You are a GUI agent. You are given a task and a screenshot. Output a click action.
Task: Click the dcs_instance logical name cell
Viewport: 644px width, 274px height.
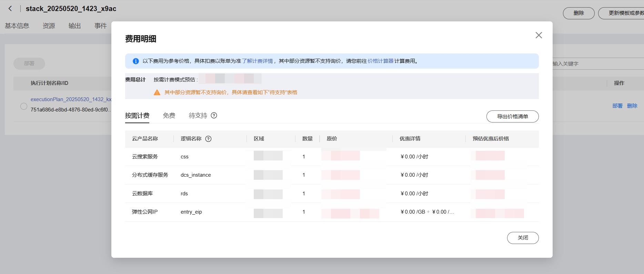[x=196, y=175]
